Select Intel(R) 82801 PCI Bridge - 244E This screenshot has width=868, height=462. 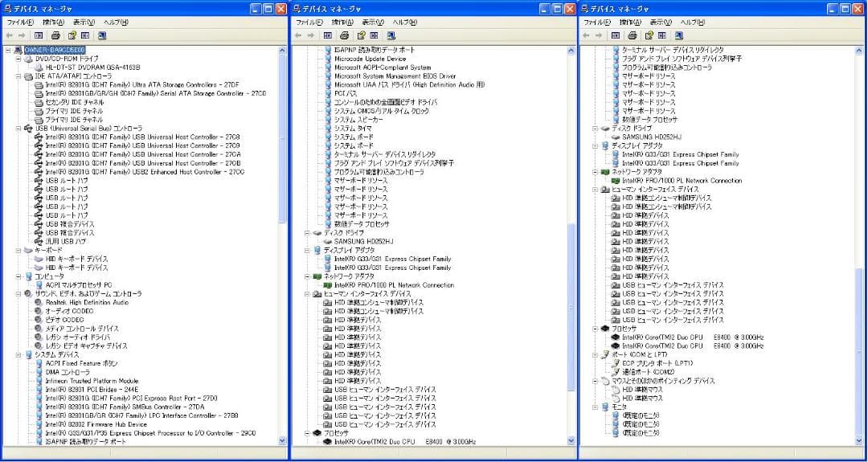tap(92, 390)
